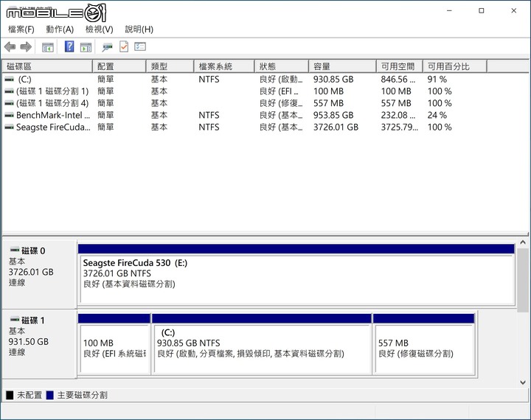
Task: Click the Seagste FireCuda volume drive icon
Action: (x=9, y=127)
